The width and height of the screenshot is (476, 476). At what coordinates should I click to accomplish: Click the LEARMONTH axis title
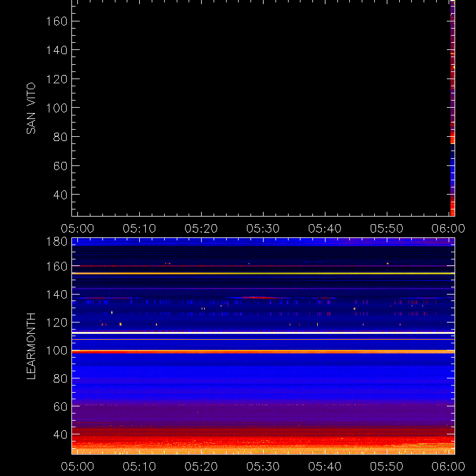[31, 346]
